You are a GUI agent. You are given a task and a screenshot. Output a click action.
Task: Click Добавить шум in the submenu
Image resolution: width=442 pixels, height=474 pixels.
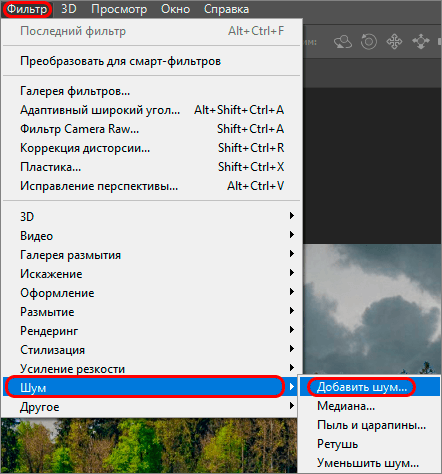[370, 387]
